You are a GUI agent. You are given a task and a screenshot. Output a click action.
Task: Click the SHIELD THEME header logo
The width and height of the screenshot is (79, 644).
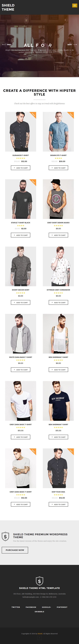click(x=8, y=7)
